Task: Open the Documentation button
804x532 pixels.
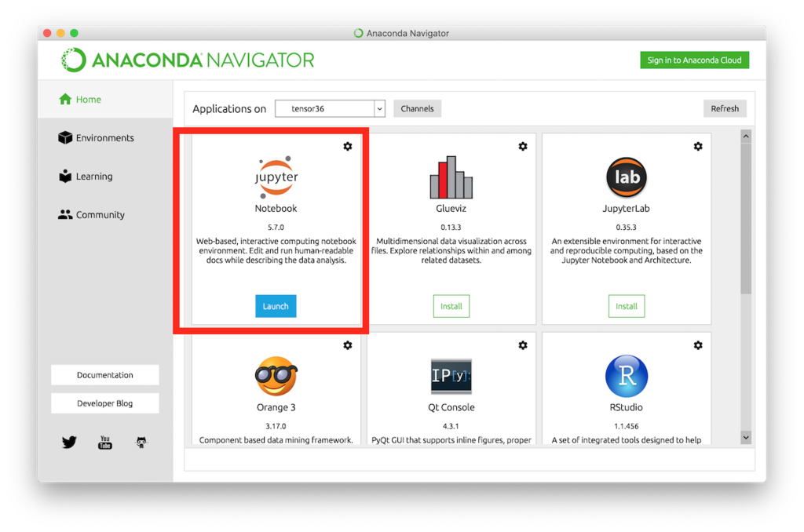Action: coord(105,374)
